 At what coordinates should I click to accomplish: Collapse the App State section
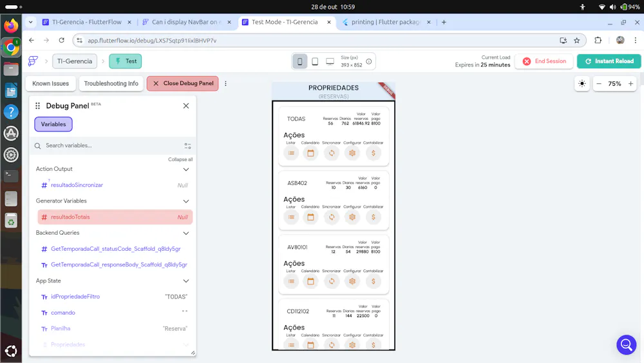pyautogui.click(x=186, y=281)
